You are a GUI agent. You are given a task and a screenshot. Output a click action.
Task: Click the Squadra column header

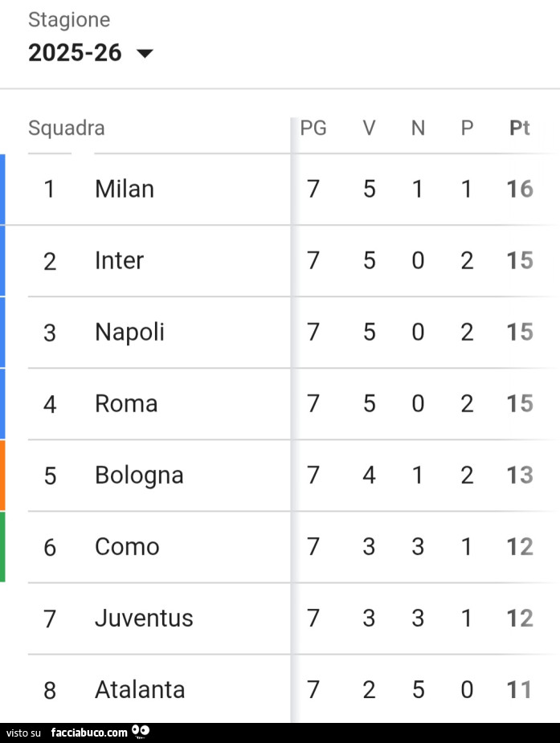[67, 128]
